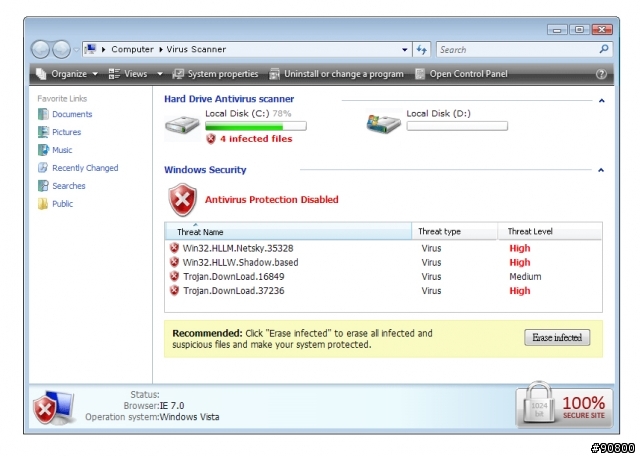
Task: Click the '4 infected files' warning text
Action: tap(256, 139)
